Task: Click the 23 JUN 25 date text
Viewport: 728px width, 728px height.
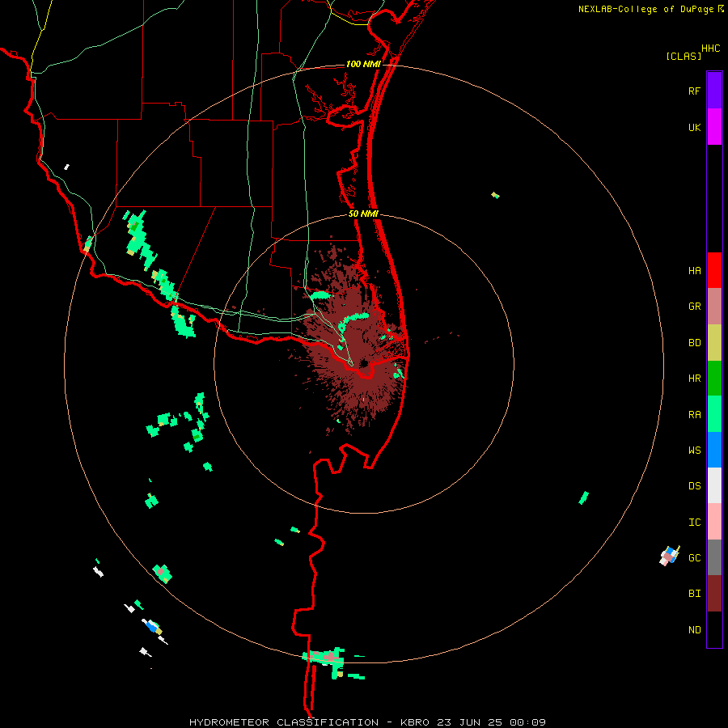Action: coord(470,722)
